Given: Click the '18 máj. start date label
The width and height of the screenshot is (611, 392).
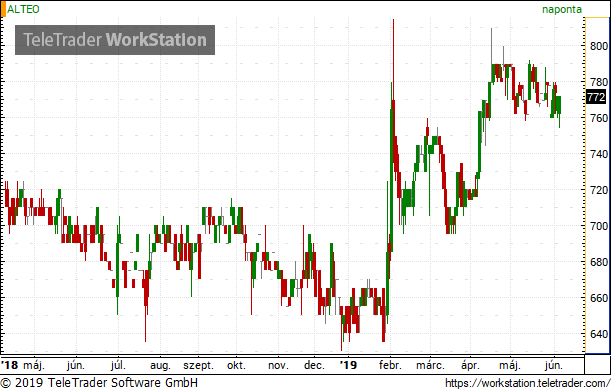Looking at the screenshot, I should point(23,366).
